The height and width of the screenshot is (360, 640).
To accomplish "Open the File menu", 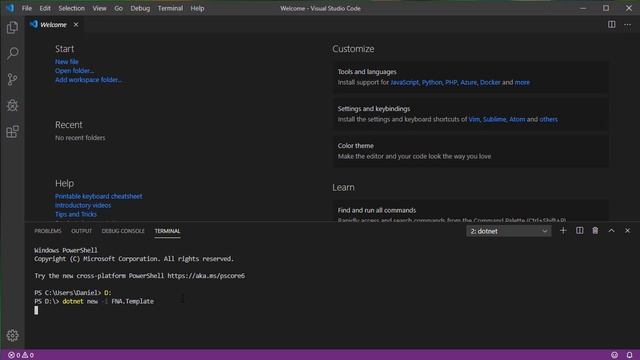I will point(27,8).
